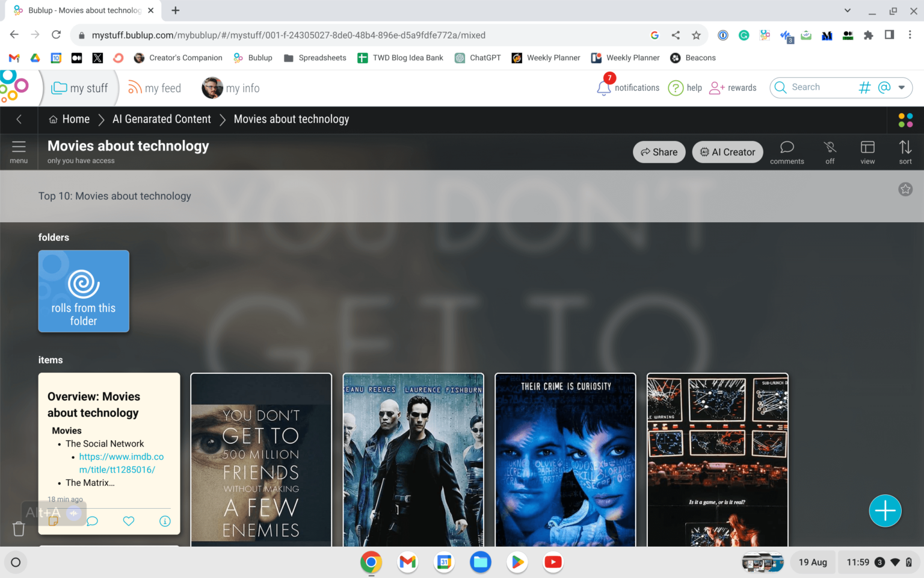Click the comments speech bubble icon
The width and height of the screenshot is (924, 578).
tap(787, 148)
